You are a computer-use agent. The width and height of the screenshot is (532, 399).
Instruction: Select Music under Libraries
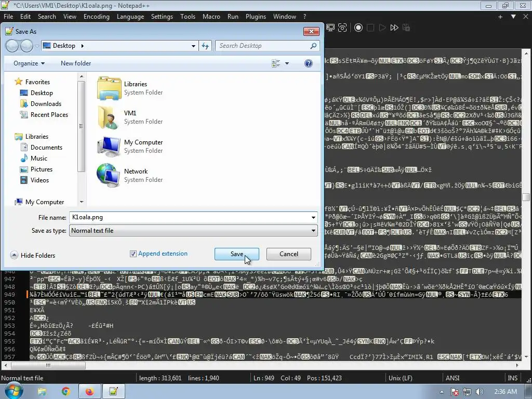click(38, 158)
